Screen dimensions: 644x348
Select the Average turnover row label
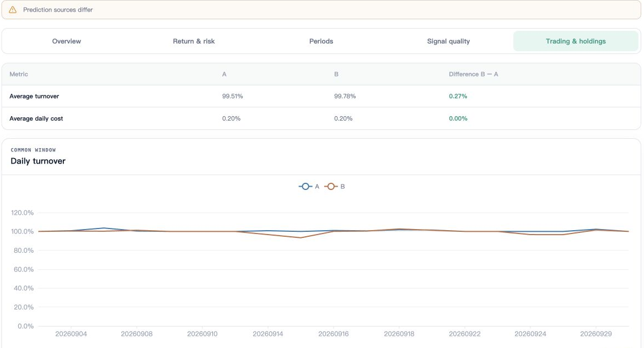(x=34, y=96)
